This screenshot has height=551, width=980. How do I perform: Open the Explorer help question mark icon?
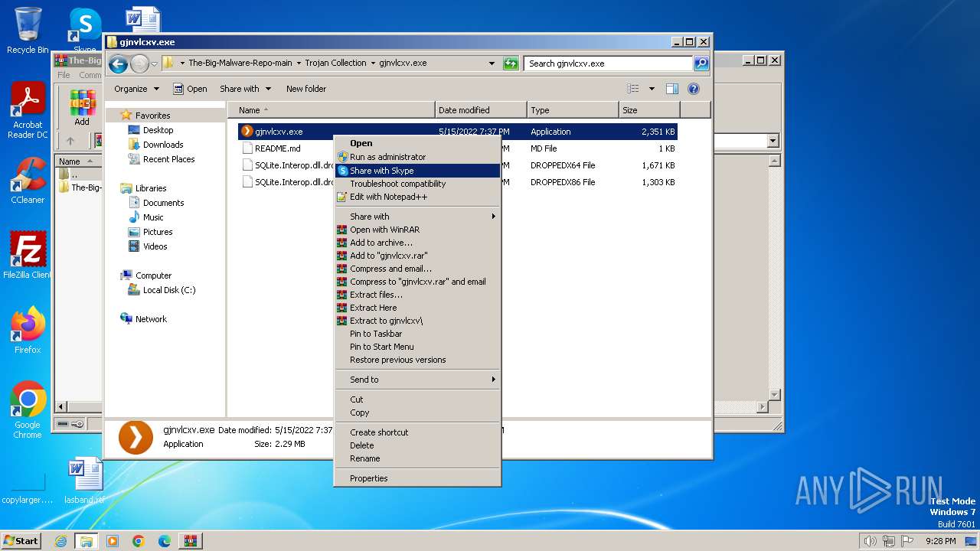tap(694, 89)
